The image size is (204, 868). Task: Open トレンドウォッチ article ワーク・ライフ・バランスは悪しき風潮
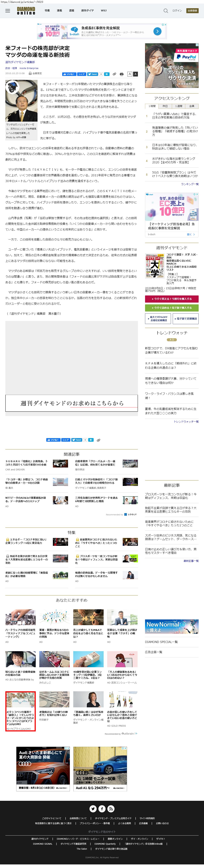(170, 396)
